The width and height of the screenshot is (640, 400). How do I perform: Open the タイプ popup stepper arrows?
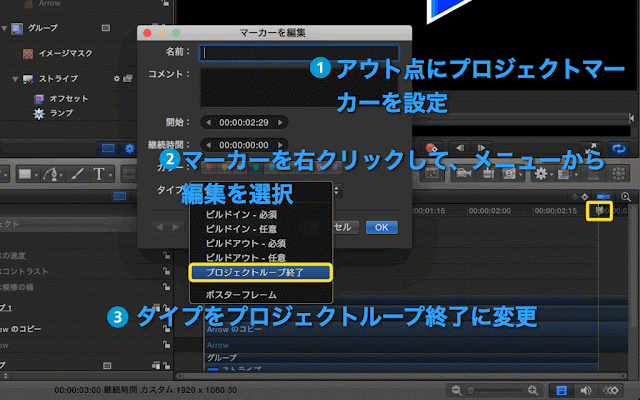click(x=336, y=190)
